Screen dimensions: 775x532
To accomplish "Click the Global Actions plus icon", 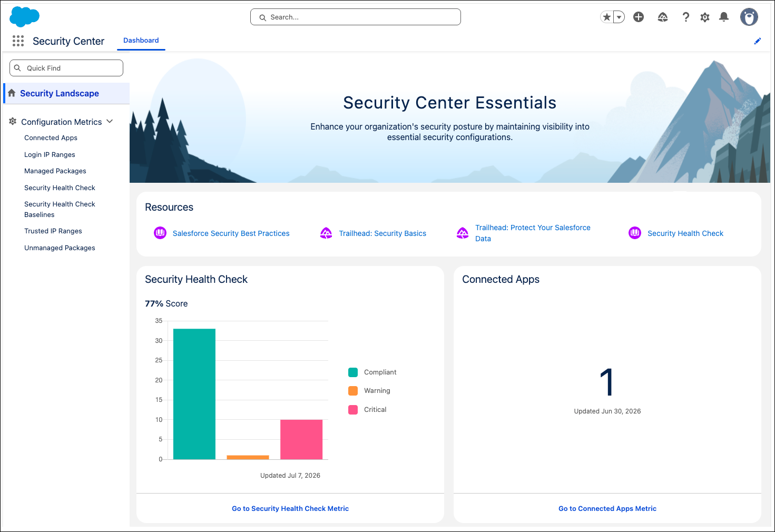I will click(x=639, y=17).
